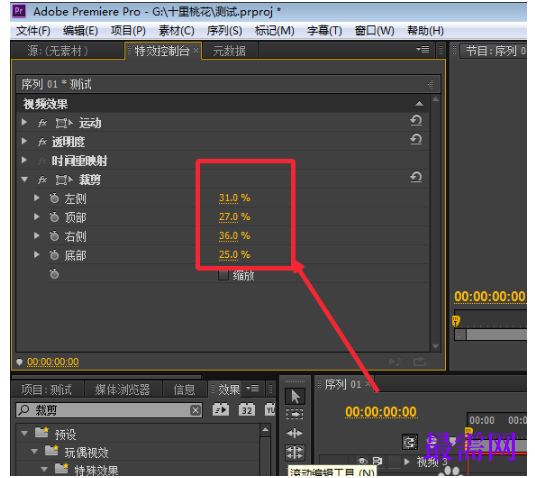Viewport: 535px width, 478px height.
Task: Reset the 裁剪 (Crop) effect
Action: pos(416,177)
